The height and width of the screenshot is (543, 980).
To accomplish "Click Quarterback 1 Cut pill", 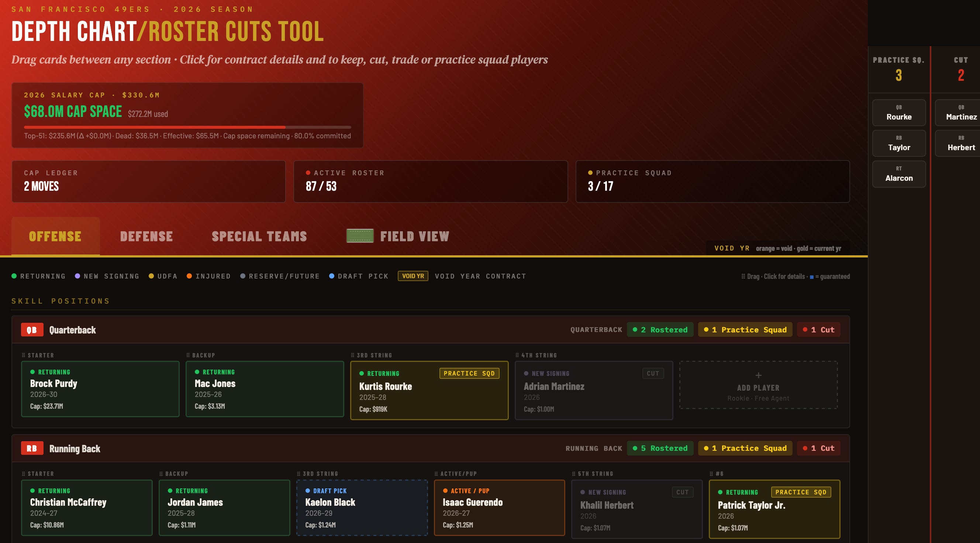I will click(x=818, y=330).
